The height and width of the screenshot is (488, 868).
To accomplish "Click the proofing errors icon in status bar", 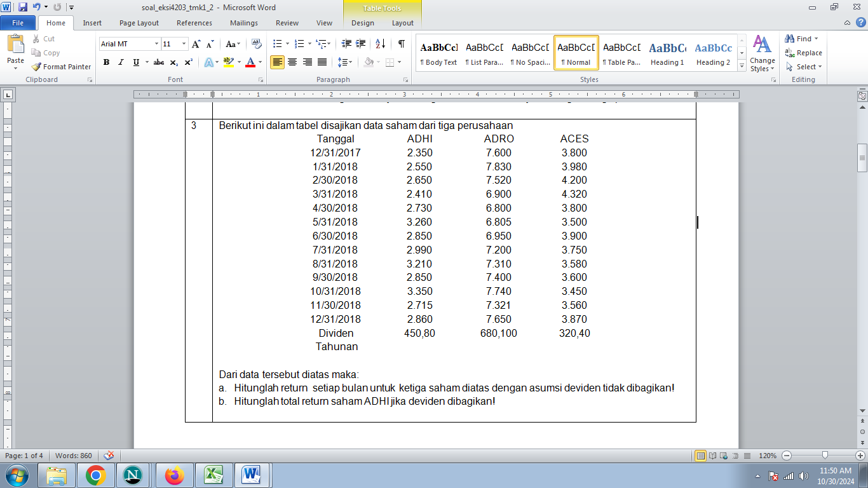I will click(109, 456).
